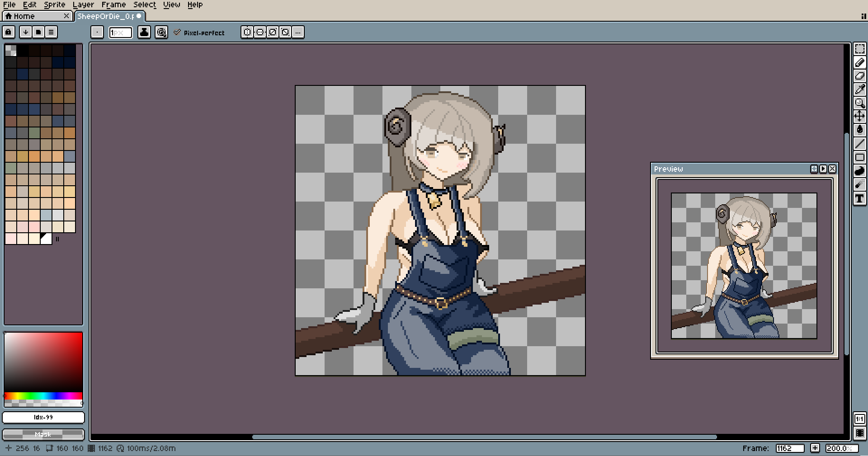
Task: Click the canvas horizontal scrollbar
Action: coord(484,437)
